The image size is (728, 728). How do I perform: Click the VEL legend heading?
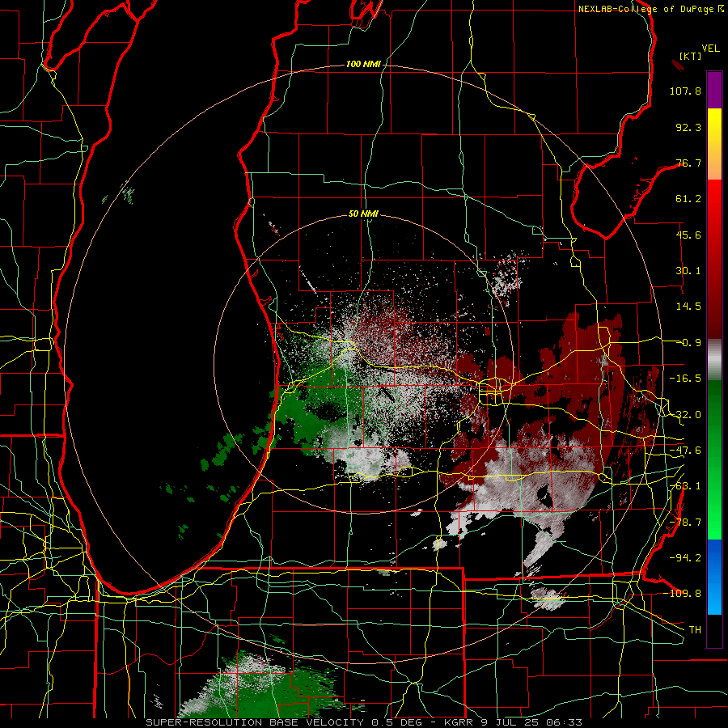pos(710,49)
